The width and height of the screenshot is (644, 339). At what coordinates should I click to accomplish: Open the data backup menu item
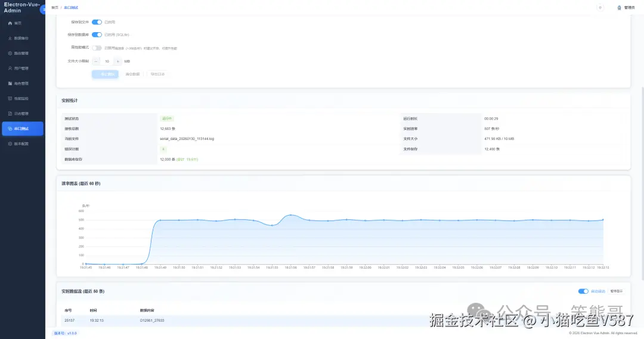pyautogui.click(x=23, y=38)
